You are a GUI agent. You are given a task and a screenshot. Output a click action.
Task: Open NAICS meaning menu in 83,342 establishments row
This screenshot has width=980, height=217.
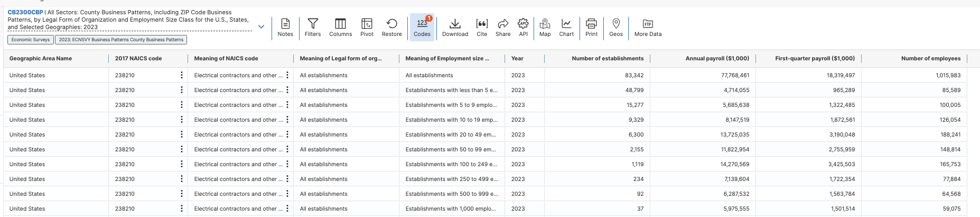[287, 75]
